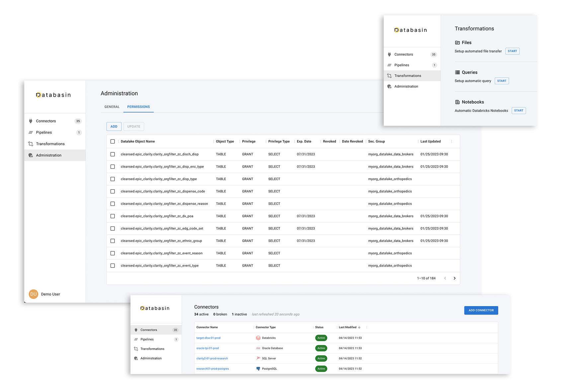Go to previous page of permissions table
This screenshot has width=561, height=392.
click(x=445, y=278)
